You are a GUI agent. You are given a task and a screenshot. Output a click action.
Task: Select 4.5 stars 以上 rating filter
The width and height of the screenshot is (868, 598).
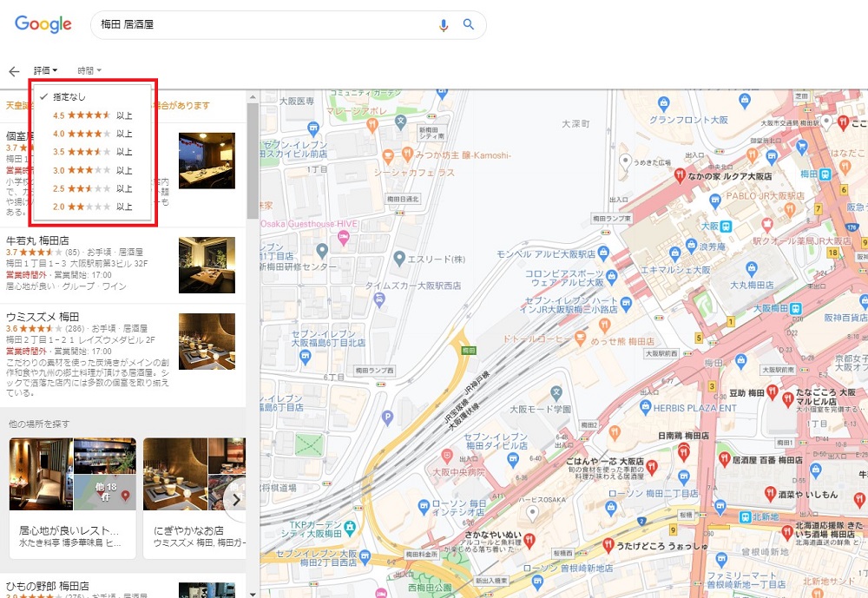[x=93, y=115]
